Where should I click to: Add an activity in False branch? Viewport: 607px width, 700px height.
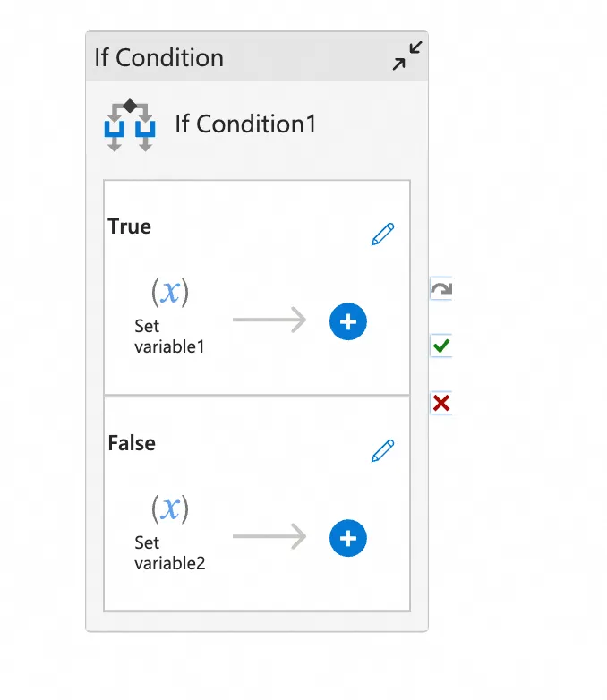(x=348, y=538)
